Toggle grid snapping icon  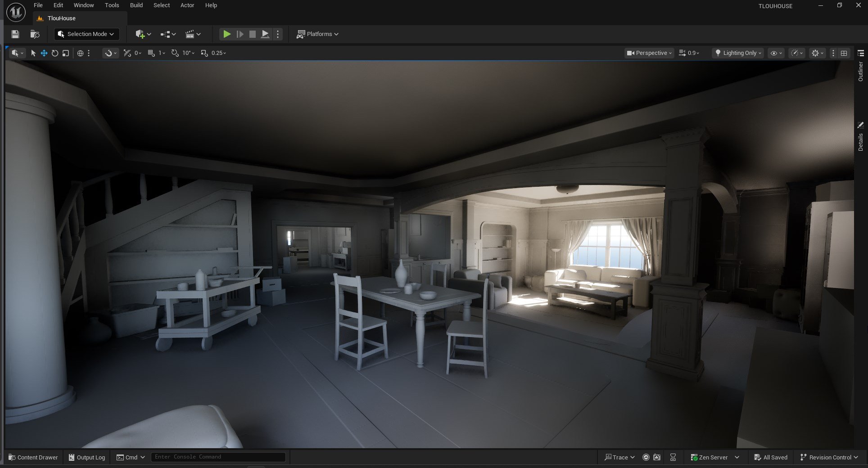click(x=151, y=53)
